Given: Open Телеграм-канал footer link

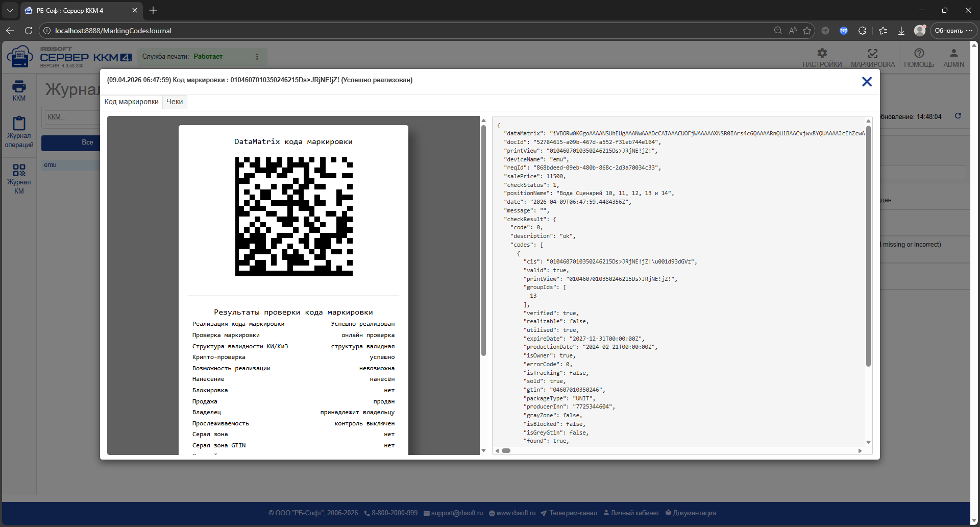Looking at the screenshot, I should [569, 513].
